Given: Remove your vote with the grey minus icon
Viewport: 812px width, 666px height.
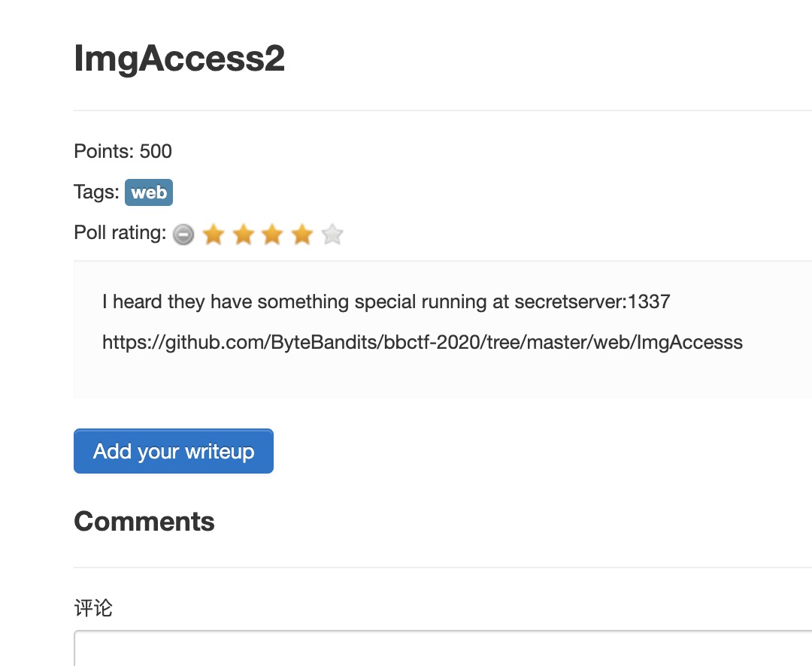Looking at the screenshot, I should 183,235.
